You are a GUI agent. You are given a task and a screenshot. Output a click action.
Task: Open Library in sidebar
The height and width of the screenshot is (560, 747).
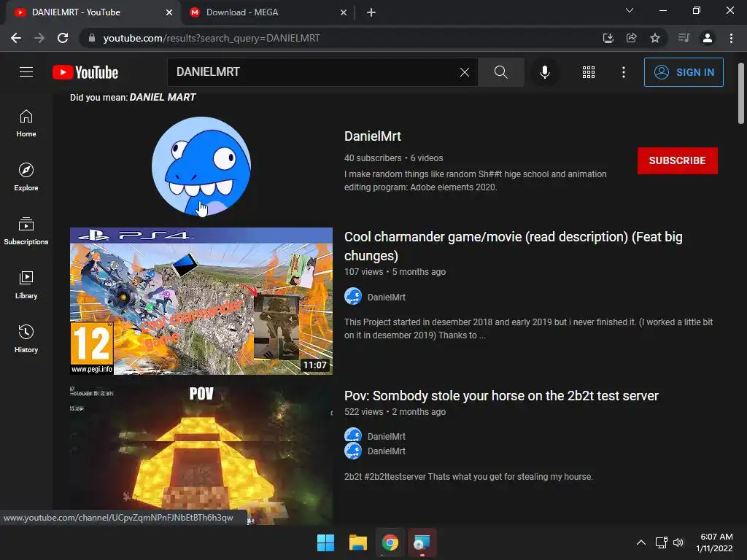[x=26, y=285]
